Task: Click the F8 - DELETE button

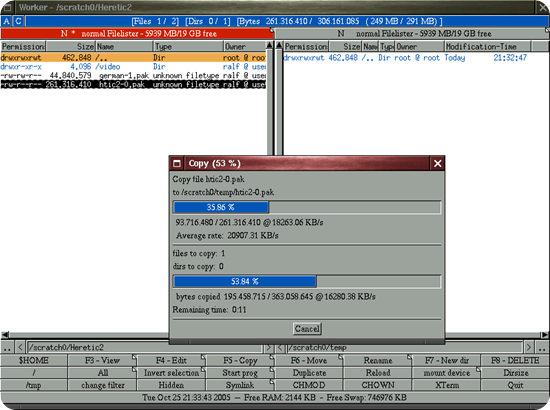Action: [x=515, y=360]
